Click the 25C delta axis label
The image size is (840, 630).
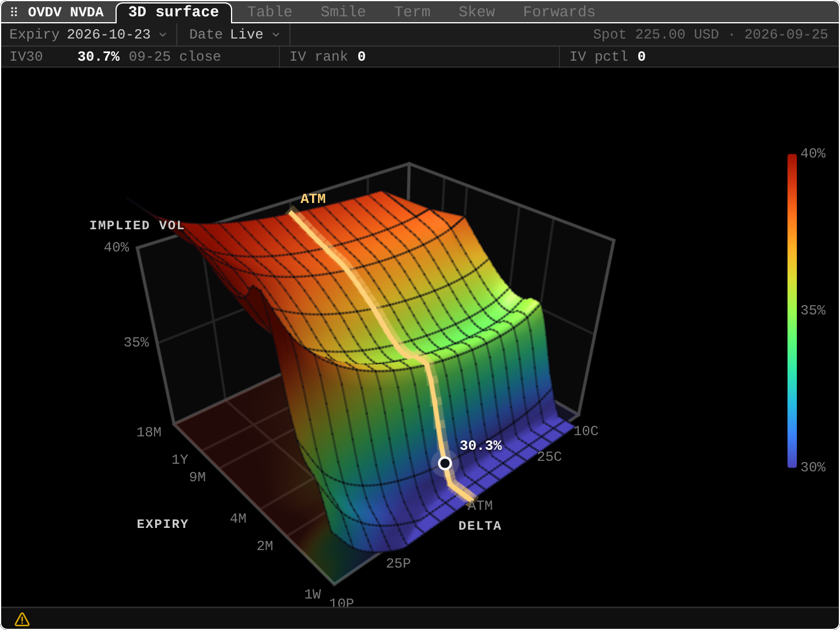coord(549,456)
